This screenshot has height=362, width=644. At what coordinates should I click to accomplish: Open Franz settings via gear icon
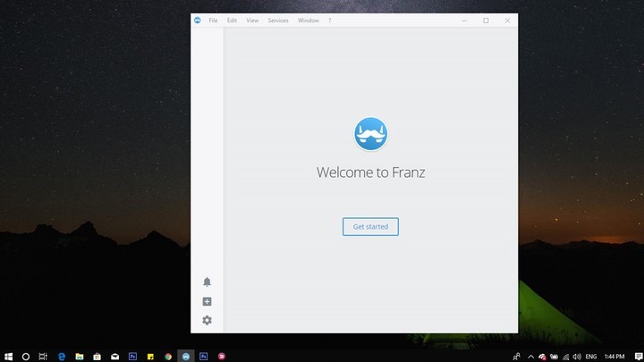207,320
